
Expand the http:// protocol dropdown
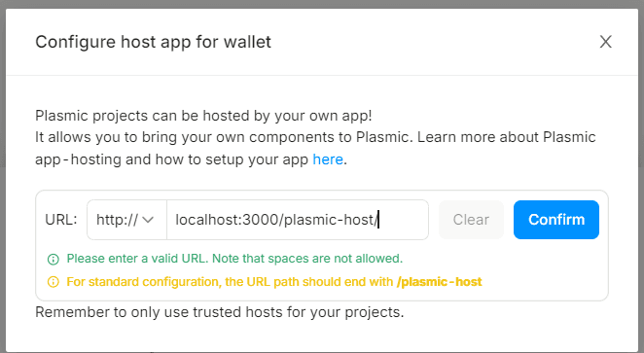(126, 220)
